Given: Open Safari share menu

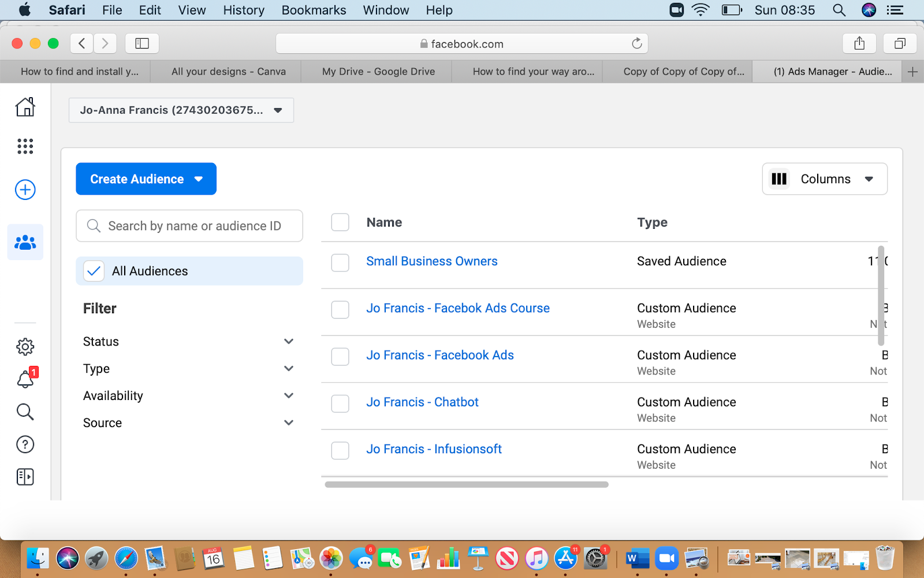Looking at the screenshot, I should tap(859, 43).
